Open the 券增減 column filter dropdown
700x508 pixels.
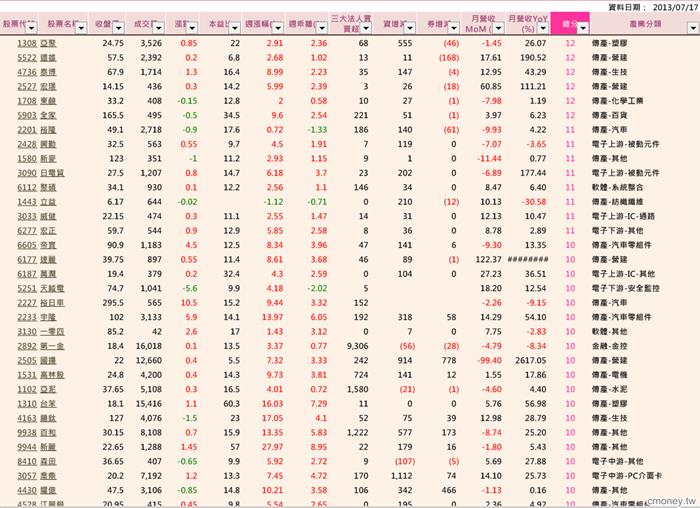(x=454, y=28)
